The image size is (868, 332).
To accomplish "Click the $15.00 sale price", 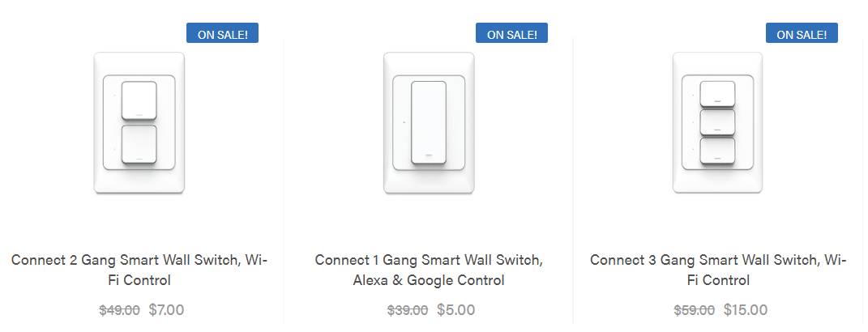I will 746,309.
